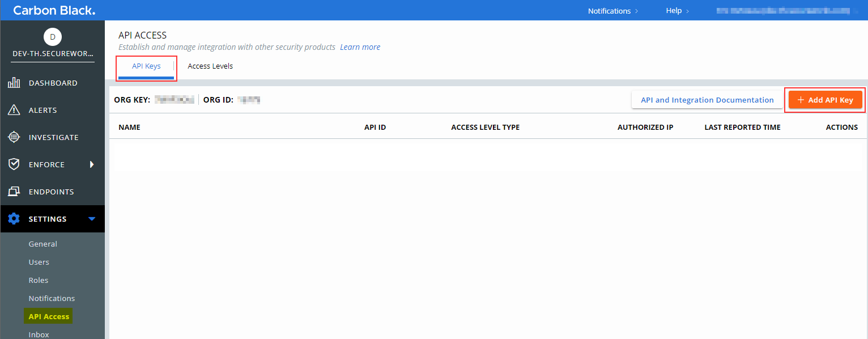
Task: Sort by LAST REPORTED TIME column header
Action: point(742,127)
